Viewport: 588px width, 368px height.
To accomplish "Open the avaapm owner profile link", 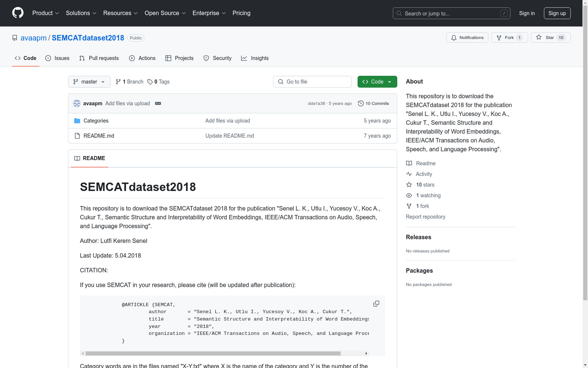I will click(33, 38).
